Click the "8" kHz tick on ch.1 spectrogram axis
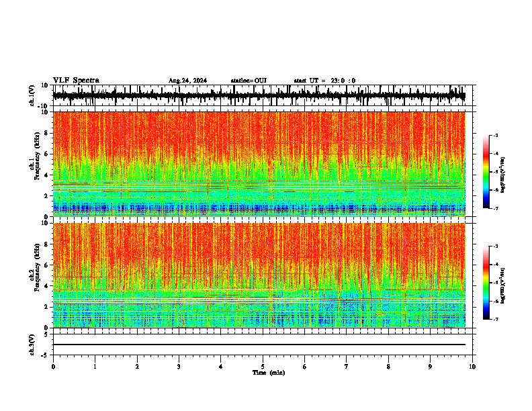The height and width of the screenshot is (411, 532). (x=46, y=133)
